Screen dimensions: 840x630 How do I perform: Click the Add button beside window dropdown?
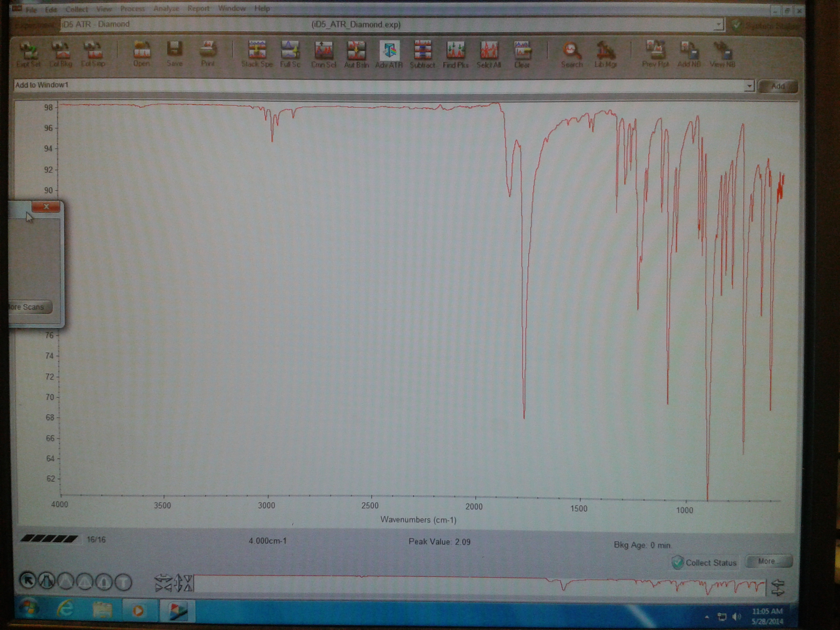pos(778,87)
